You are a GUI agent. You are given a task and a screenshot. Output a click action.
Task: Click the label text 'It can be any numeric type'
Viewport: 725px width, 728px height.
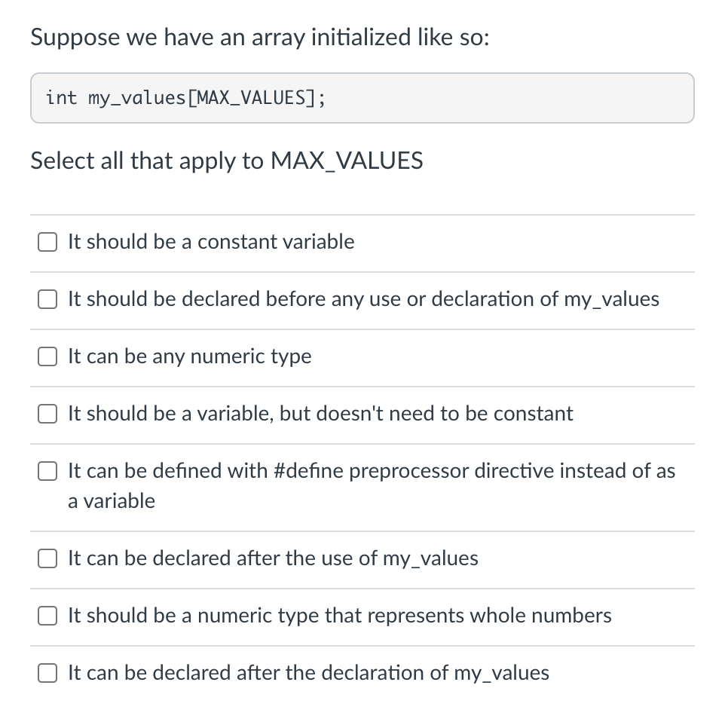190,356
